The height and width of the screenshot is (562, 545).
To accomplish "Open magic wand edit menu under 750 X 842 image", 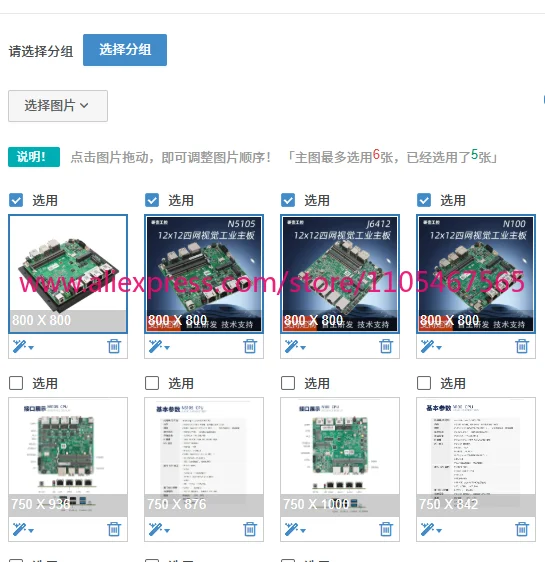I will (431, 529).
